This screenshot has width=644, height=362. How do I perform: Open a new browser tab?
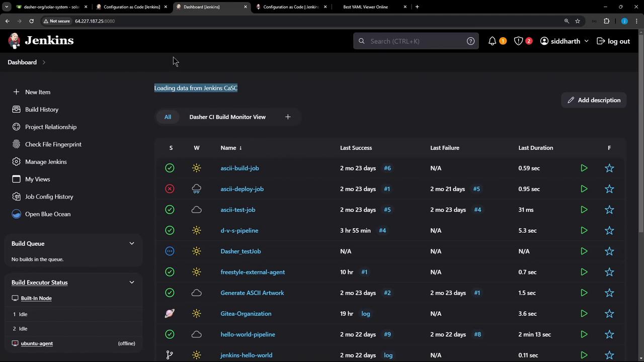click(417, 7)
